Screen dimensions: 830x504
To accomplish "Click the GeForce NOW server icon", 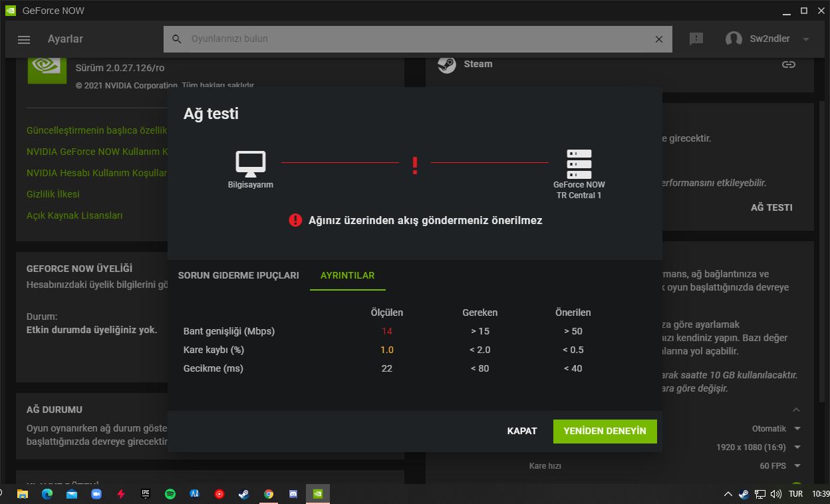I will tap(579, 164).
